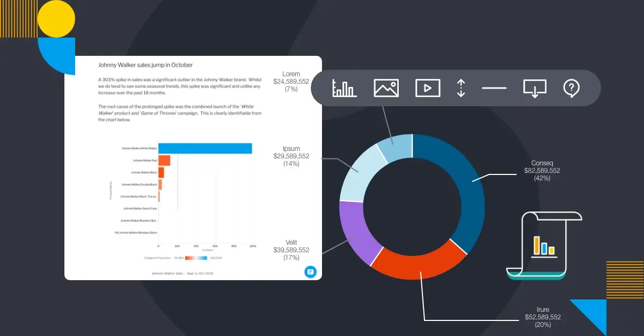Click the Irure $52,589,552 label
Image resolution: width=644 pixels, height=336 pixels.
coord(542,317)
